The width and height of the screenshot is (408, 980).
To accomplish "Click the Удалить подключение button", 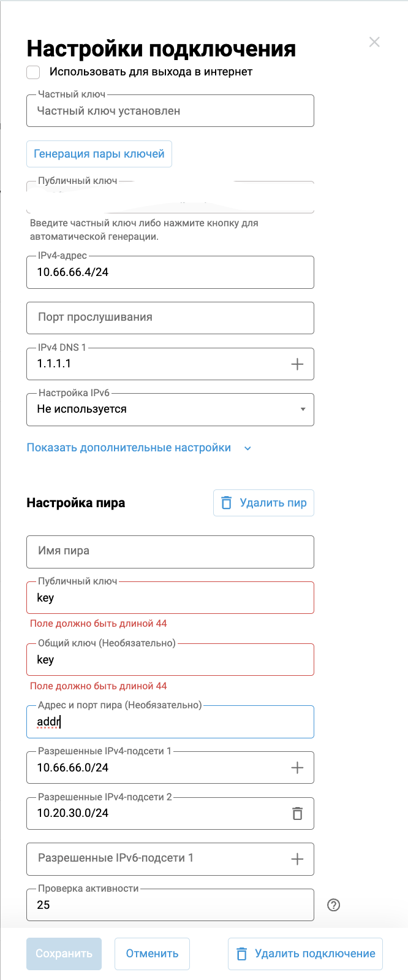I will pos(305,954).
